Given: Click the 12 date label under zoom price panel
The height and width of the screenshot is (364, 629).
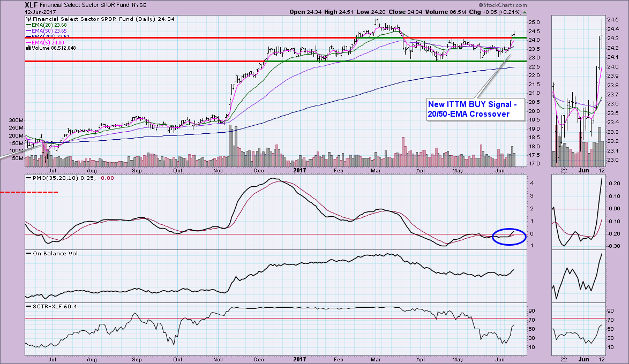Looking at the screenshot, I should (601, 170).
